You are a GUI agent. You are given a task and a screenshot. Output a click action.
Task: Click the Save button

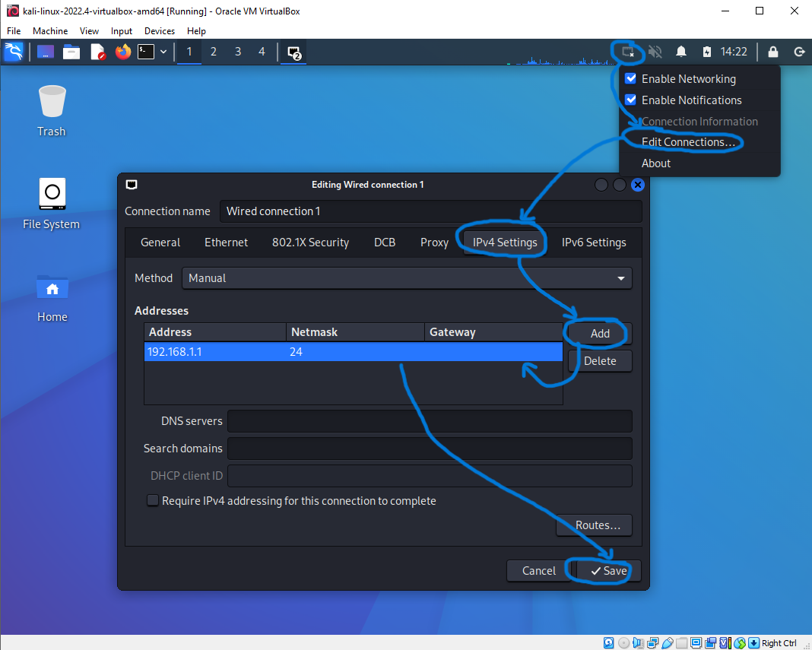coord(608,571)
